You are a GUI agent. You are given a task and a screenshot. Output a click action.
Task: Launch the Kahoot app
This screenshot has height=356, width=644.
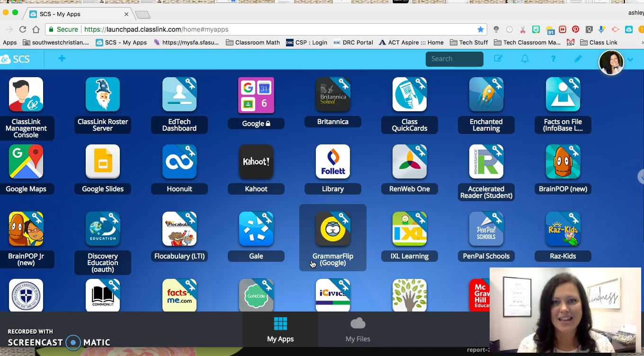pos(256,162)
